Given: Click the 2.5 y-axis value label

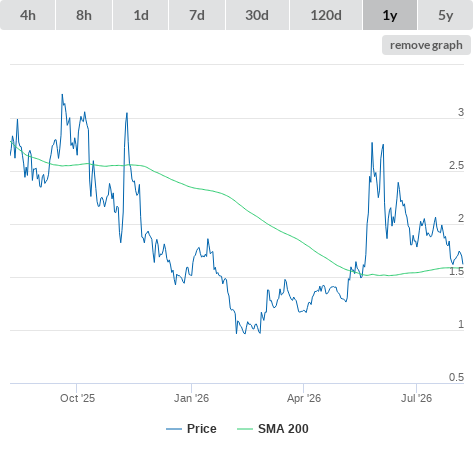Looking at the screenshot, I should (456, 165).
